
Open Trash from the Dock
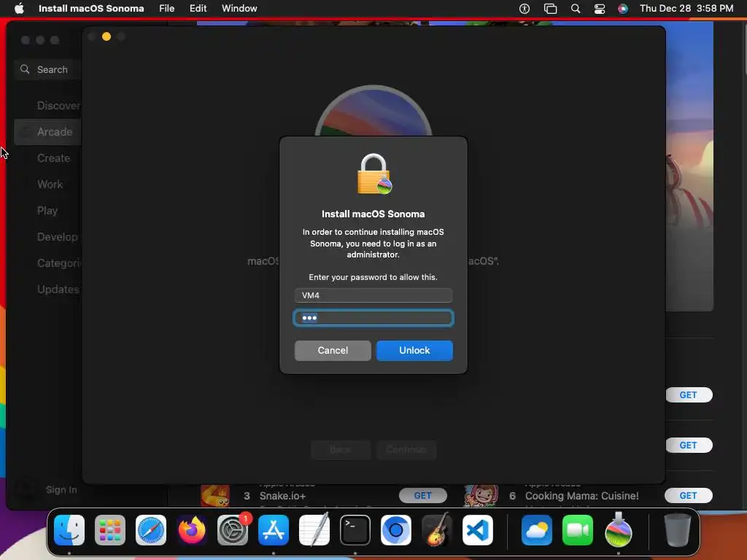click(x=678, y=530)
